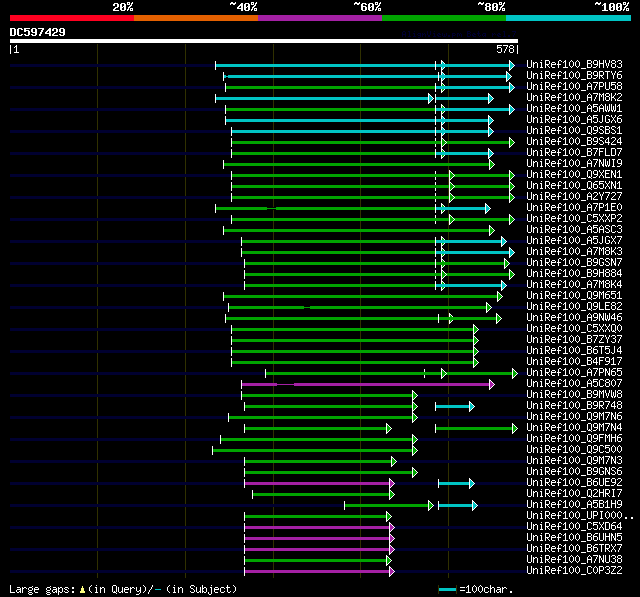Viewport: 640px width, 597px height.
Task: Select the UniRef100_B9GNS6 name
Action: click(x=574, y=472)
